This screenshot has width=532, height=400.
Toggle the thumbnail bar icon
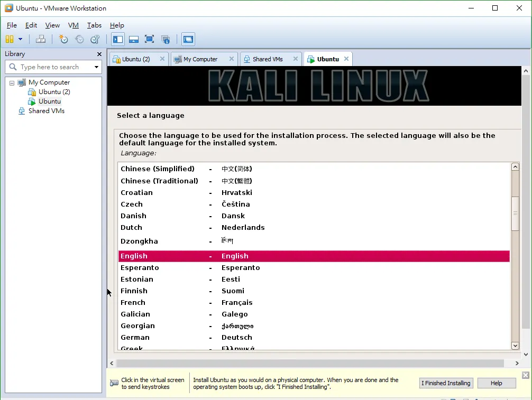[134, 39]
